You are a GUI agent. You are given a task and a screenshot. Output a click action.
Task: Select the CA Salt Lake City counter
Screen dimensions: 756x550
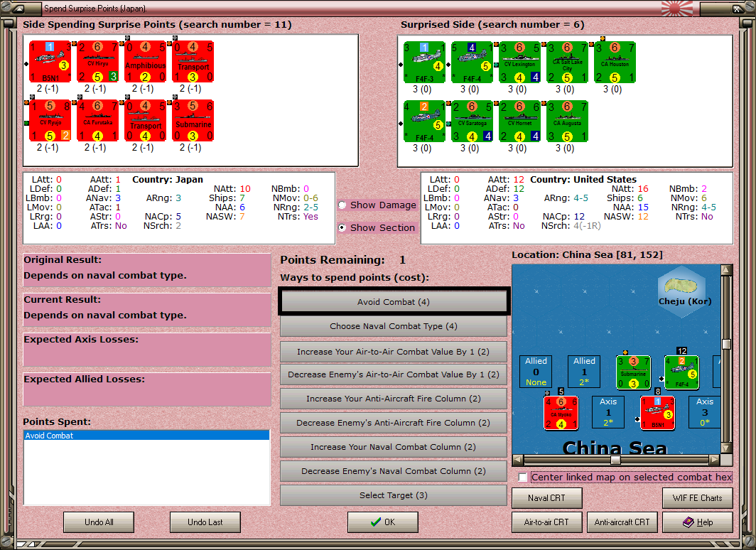(568, 63)
